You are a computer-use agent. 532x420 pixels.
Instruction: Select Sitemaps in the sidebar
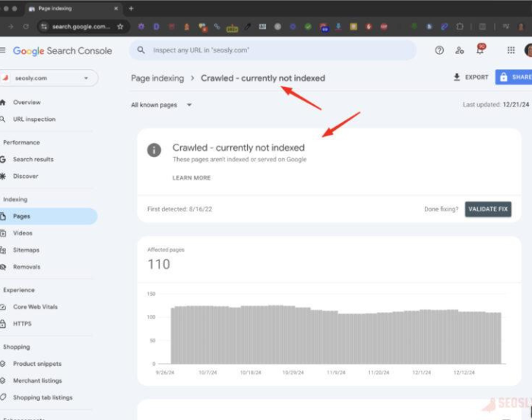pos(26,250)
